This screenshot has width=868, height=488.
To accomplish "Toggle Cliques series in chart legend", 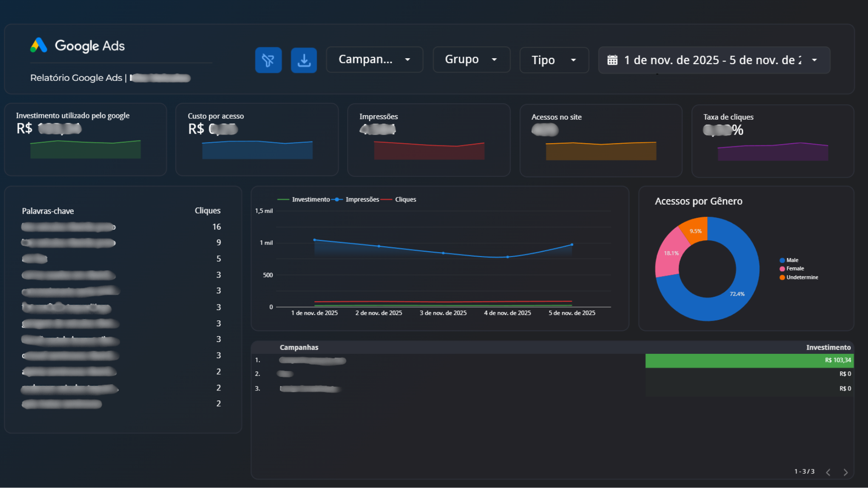I will tap(405, 199).
